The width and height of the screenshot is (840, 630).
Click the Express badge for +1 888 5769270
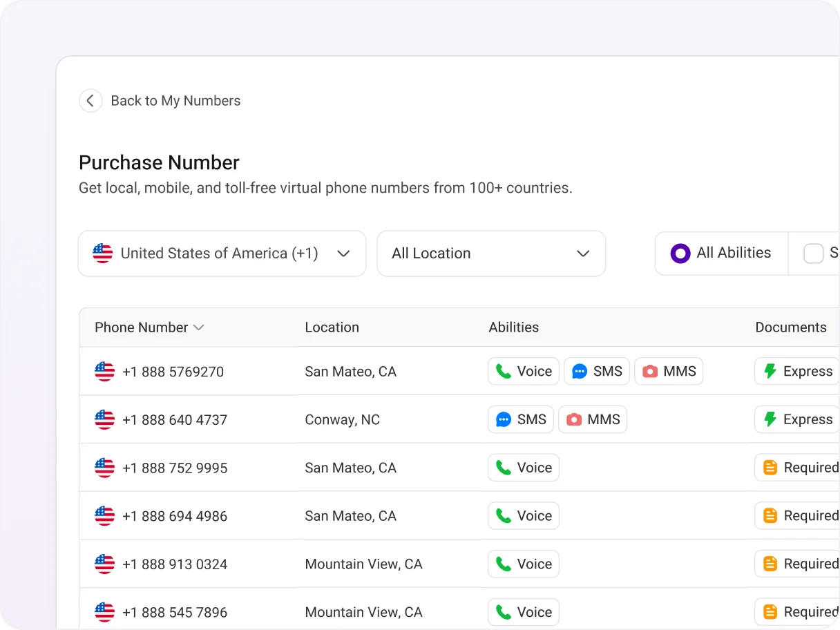click(797, 371)
